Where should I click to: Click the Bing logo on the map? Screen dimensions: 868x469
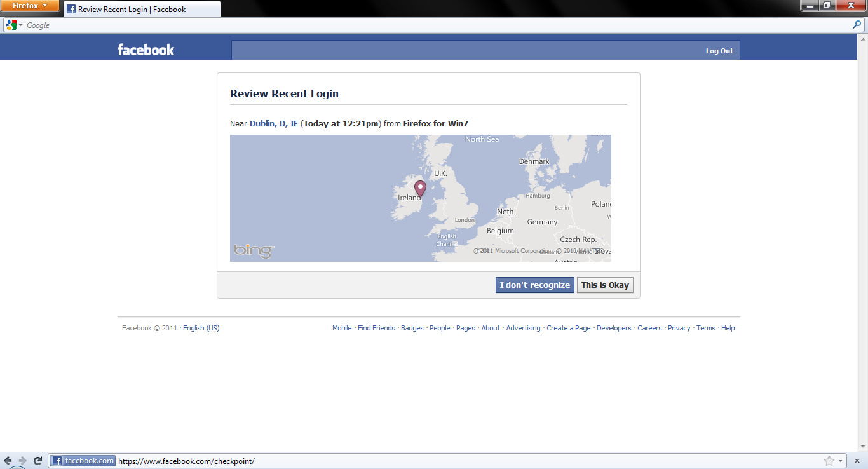(x=254, y=251)
